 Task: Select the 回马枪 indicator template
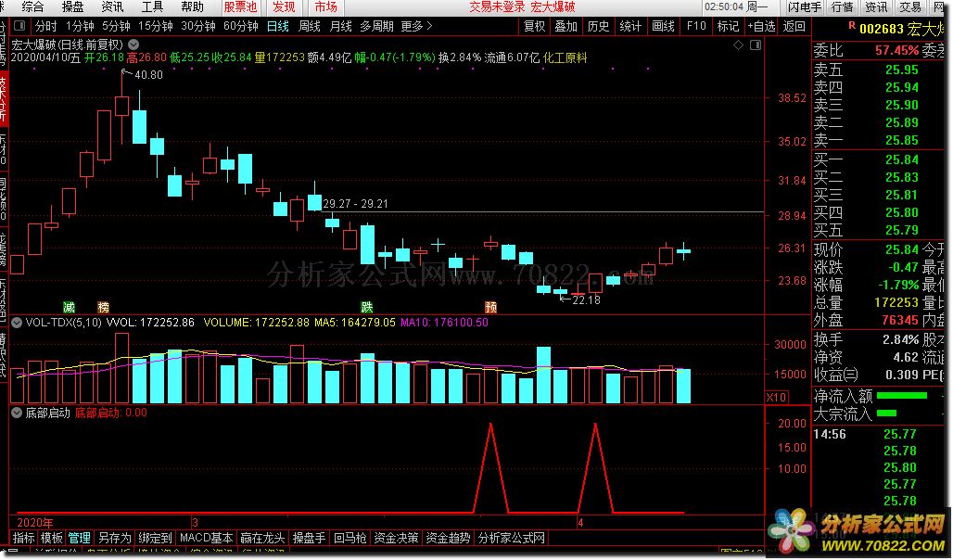pos(350,538)
